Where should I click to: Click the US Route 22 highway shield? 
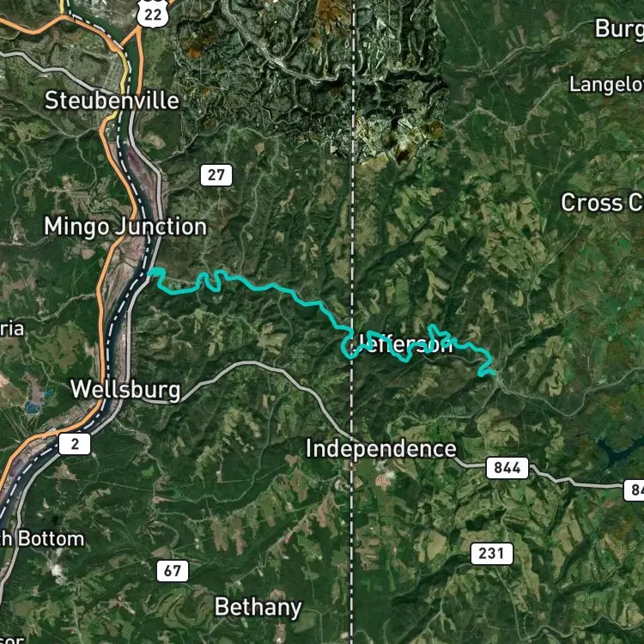click(153, 14)
